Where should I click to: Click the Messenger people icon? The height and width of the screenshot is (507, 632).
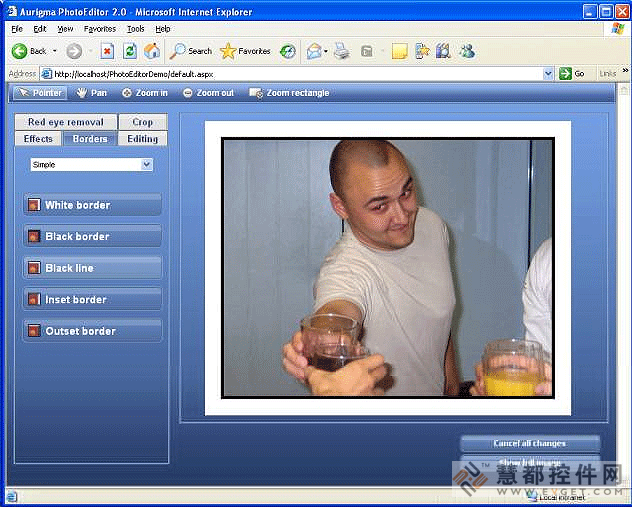click(x=467, y=51)
